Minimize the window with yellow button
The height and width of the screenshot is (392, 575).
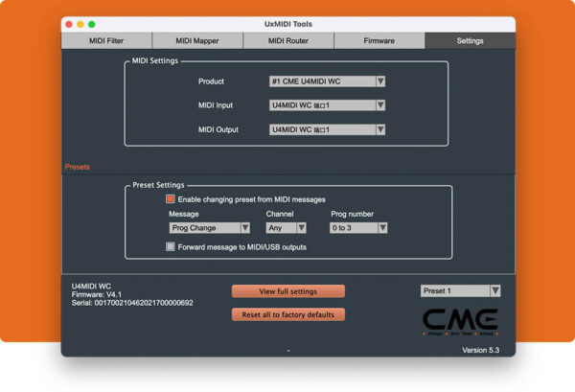(x=80, y=24)
